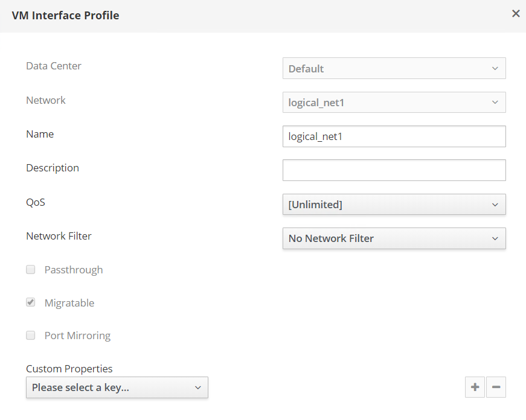The image size is (526, 420).
Task: Enable the Passthrough checkbox
Action: (31, 270)
